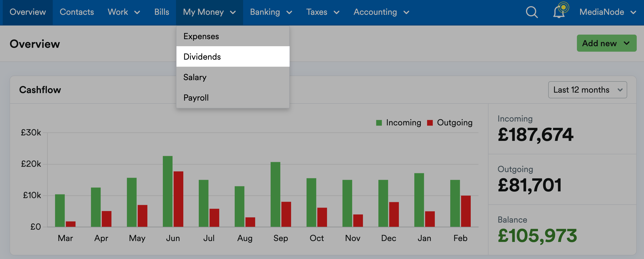The image size is (644, 259).
Task: Click the Add new button
Action: [606, 43]
